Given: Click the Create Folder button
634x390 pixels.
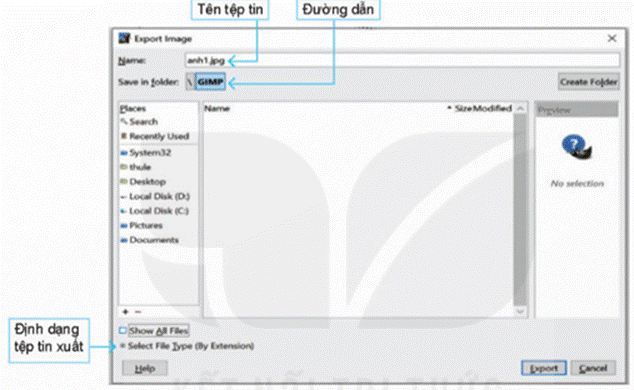Looking at the screenshot, I should tap(588, 82).
